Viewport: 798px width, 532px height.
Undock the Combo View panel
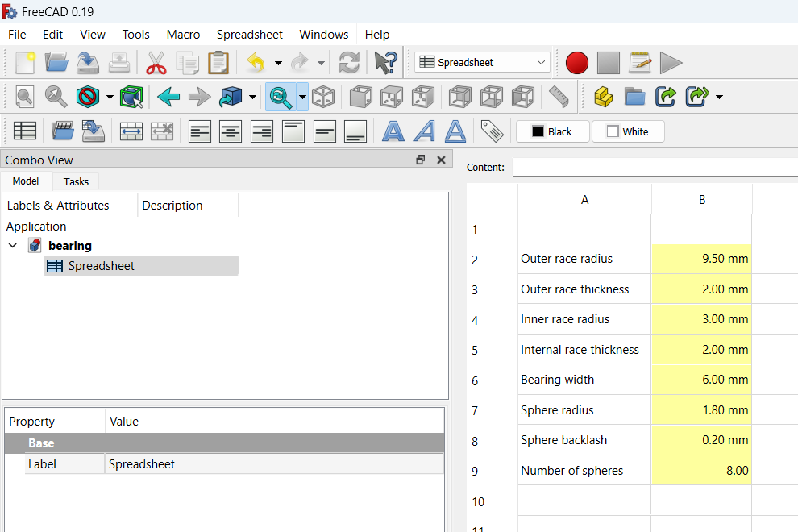click(x=421, y=160)
